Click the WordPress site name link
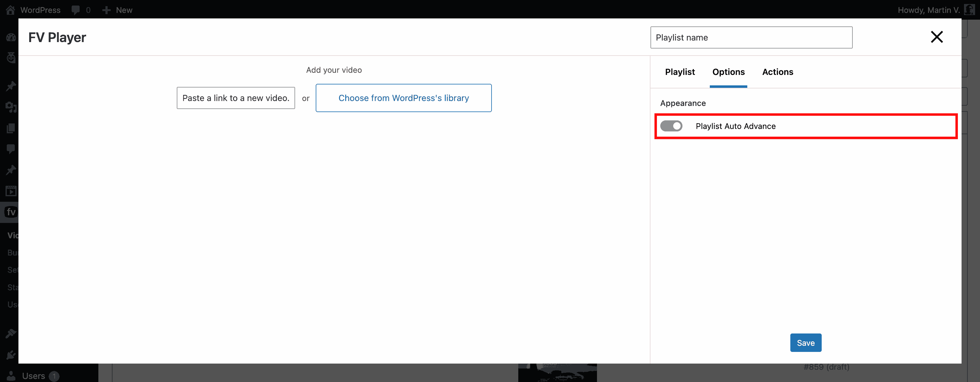Viewport: 980px width, 382px height. click(40, 10)
